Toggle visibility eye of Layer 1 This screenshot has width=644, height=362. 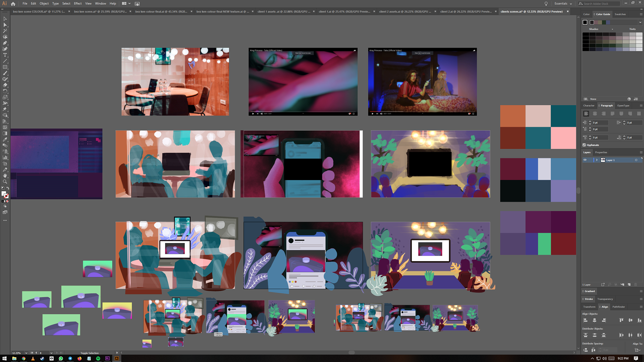585,160
